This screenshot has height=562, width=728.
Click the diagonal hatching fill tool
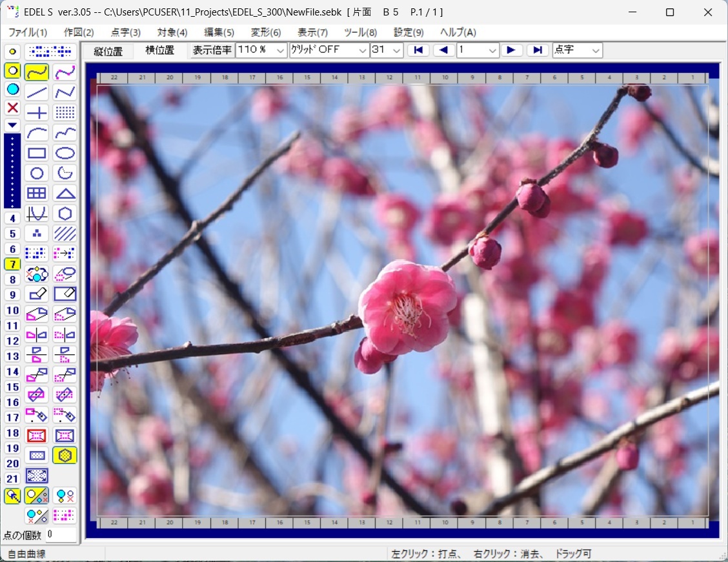(x=65, y=233)
